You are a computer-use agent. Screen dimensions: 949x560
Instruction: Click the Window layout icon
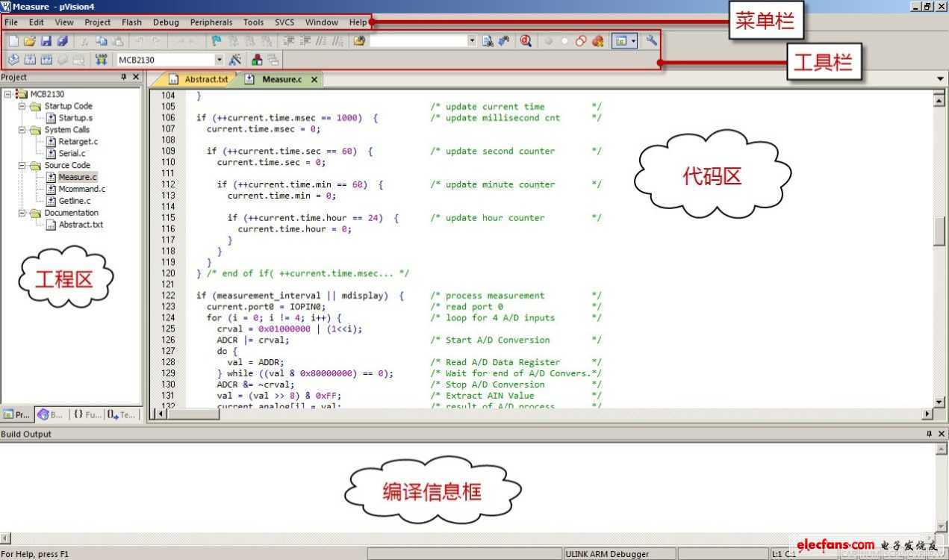(620, 41)
